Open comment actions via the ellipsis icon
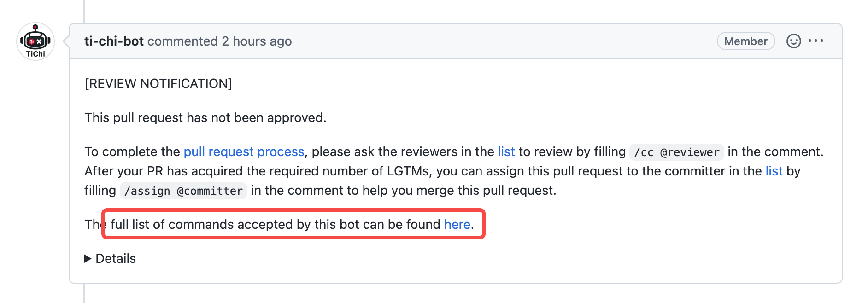This screenshot has height=303, width=868. (x=816, y=41)
